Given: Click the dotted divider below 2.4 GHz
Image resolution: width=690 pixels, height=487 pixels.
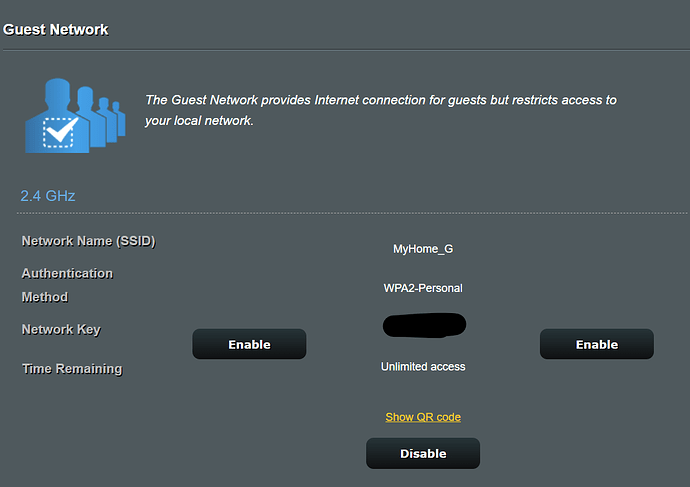Looking at the screenshot, I should tap(352, 213).
